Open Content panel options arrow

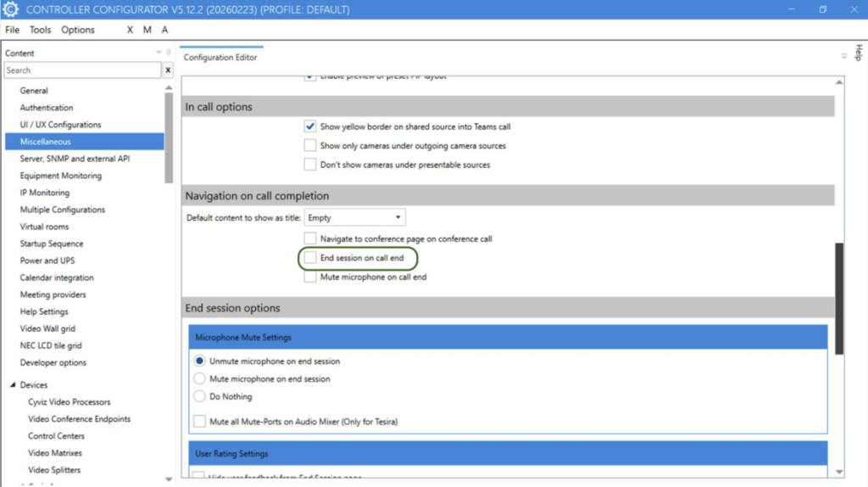pyautogui.click(x=159, y=53)
